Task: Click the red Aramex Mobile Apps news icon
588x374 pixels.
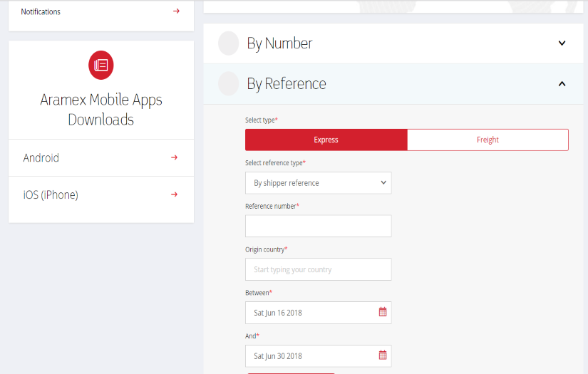Action: (101, 65)
